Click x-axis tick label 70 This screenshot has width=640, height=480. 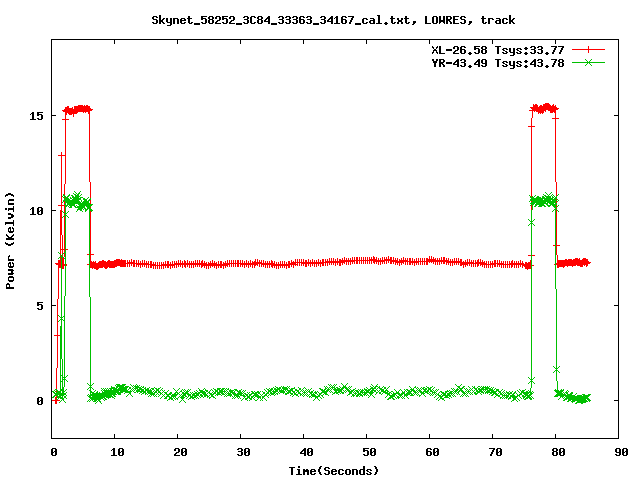click(495, 452)
